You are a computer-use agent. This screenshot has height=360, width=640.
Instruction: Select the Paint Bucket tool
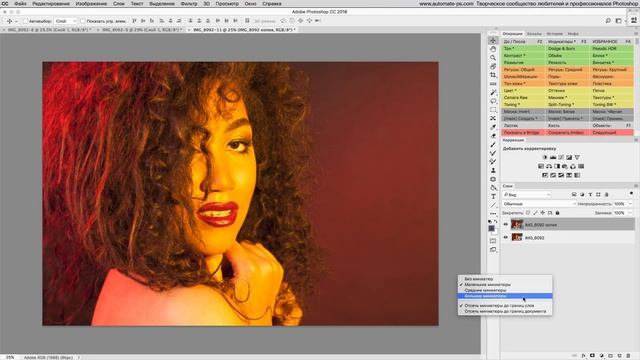pos(493,188)
